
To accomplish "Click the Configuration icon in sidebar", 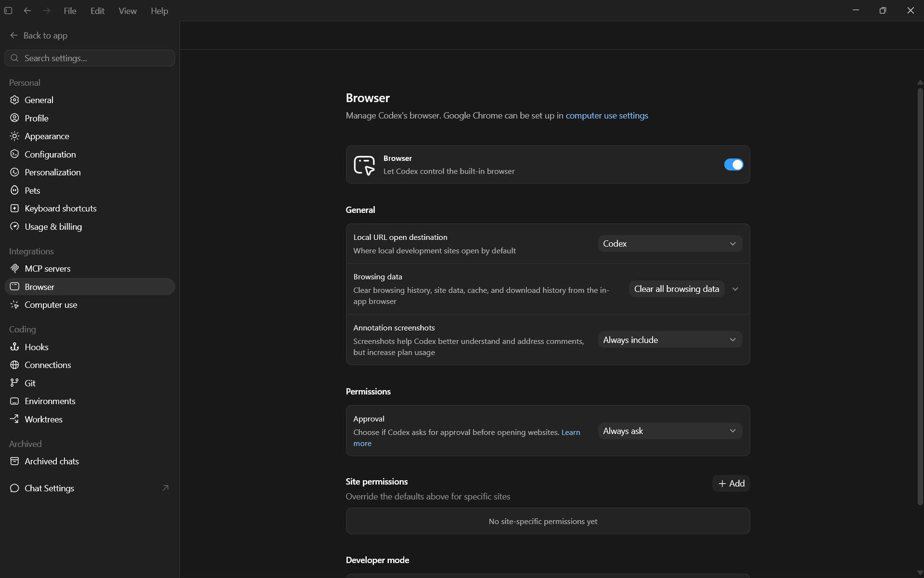I will 15,154.
